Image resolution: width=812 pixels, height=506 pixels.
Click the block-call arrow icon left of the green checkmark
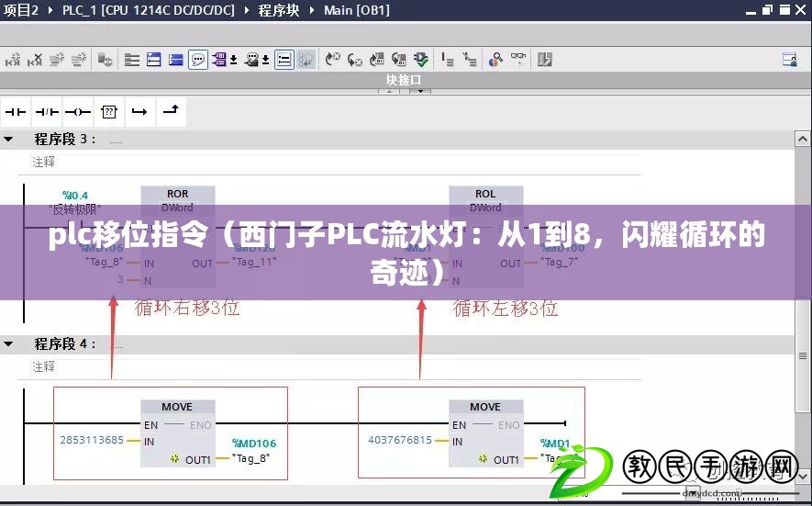click(398, 60)
